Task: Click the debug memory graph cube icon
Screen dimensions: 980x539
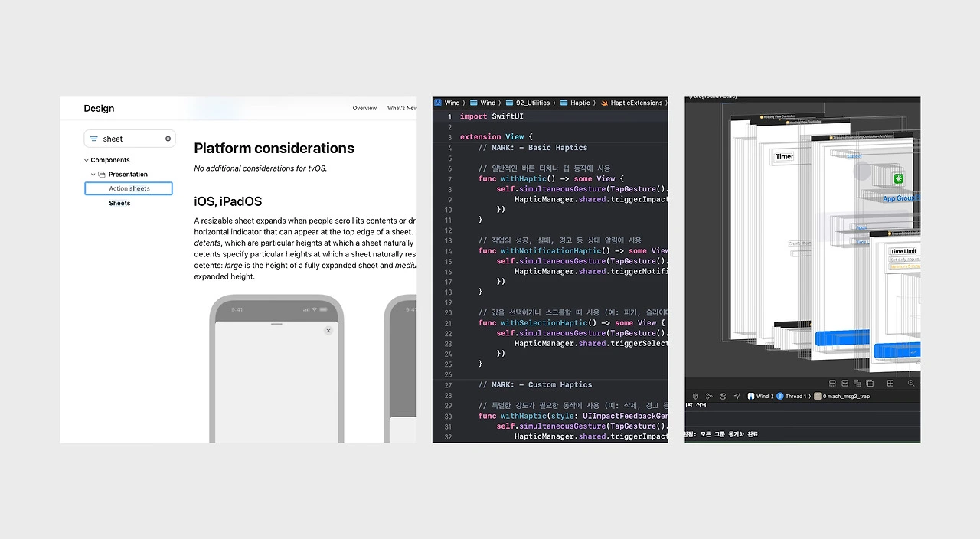Action: (x=695, y=397)
